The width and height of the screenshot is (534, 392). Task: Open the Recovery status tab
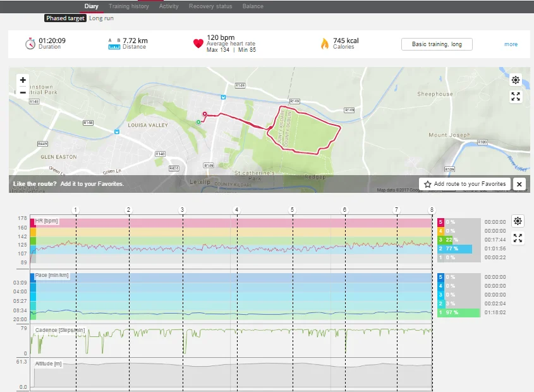point(211,6)
